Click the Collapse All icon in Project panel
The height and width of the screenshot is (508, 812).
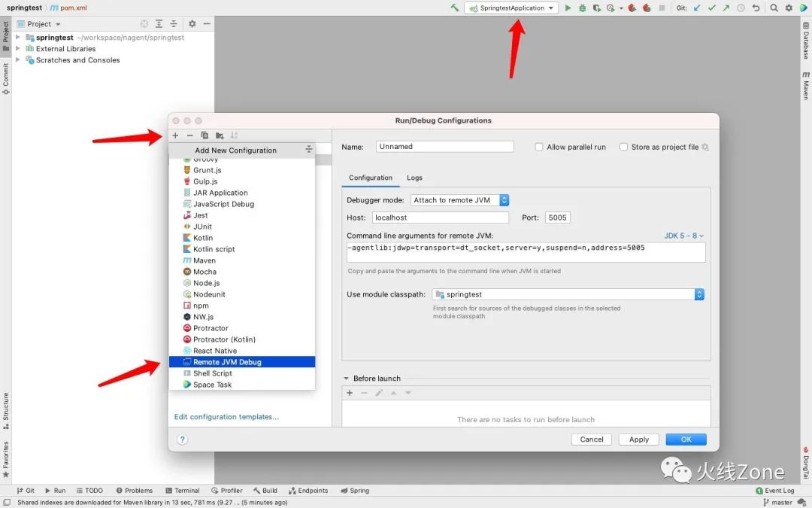[x=174, y=24]
